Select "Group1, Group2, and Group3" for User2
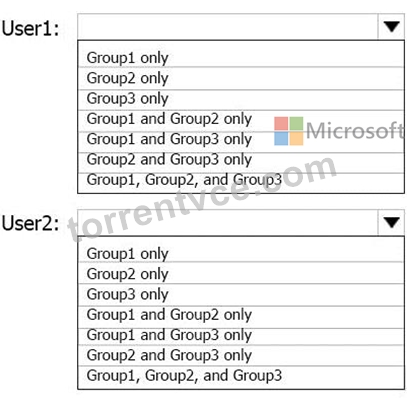The height and width of the screenshot is (398, 407). [x=241, y=376]
